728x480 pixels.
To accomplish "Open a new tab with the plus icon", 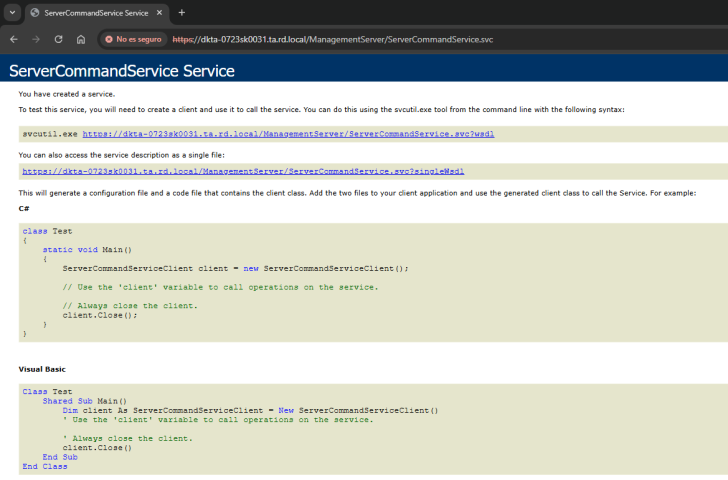I will (x=182, y=13).
